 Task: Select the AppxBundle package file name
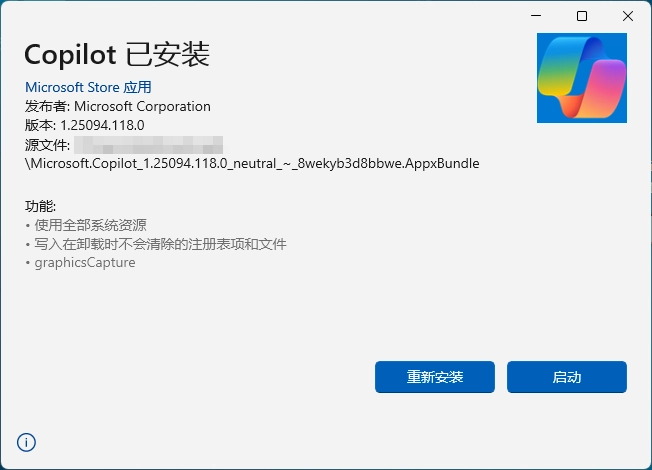[254, 163]
